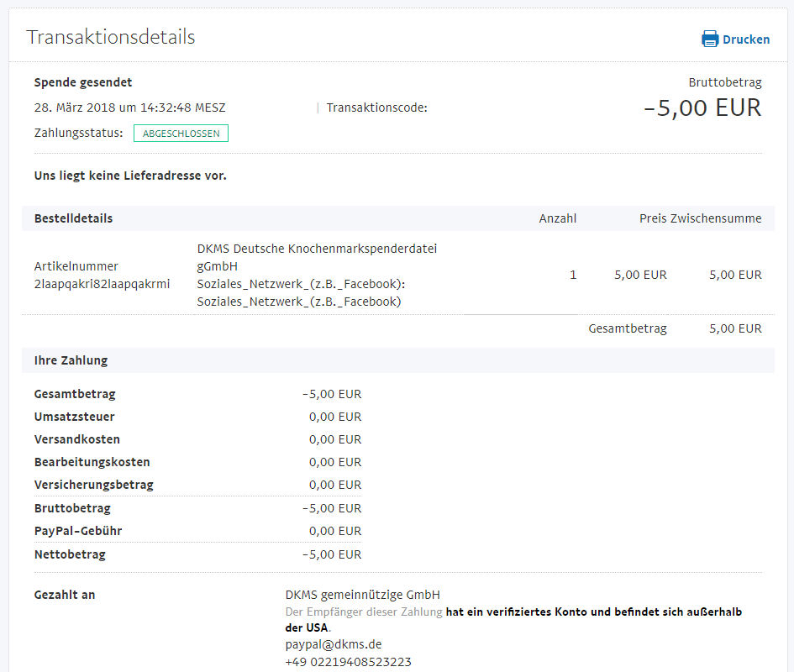Click the Transaktionscode label
This screenshot has width=794, height=672.
click(x=376, y=108)
